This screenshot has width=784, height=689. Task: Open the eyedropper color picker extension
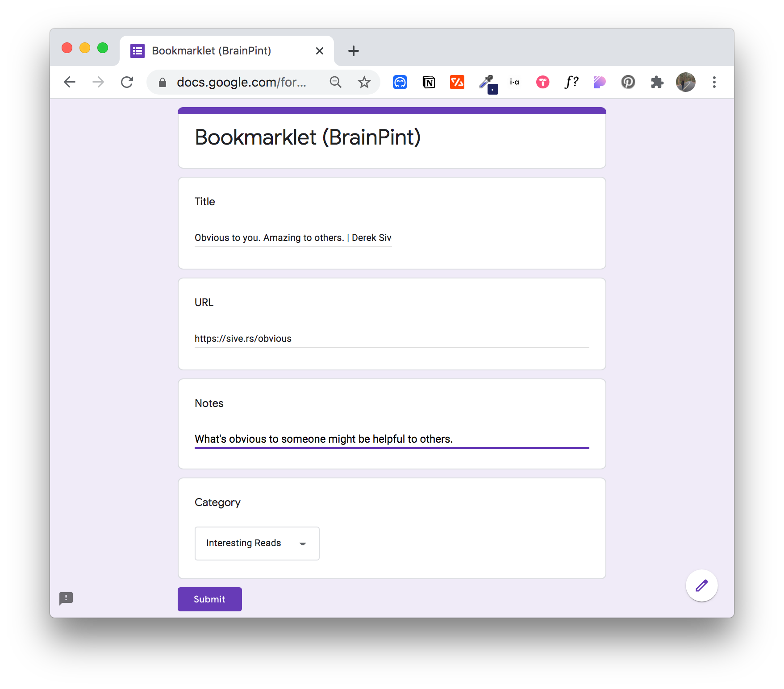coord(488,83)
